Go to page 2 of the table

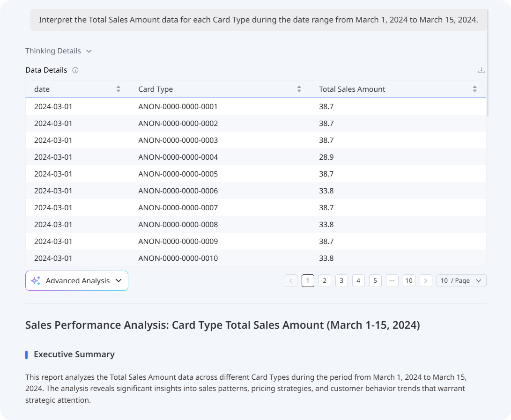(x=325, y=280)
